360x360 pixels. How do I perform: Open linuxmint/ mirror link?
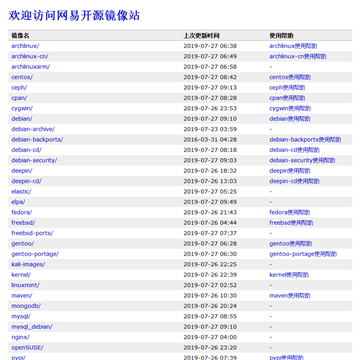25,285
